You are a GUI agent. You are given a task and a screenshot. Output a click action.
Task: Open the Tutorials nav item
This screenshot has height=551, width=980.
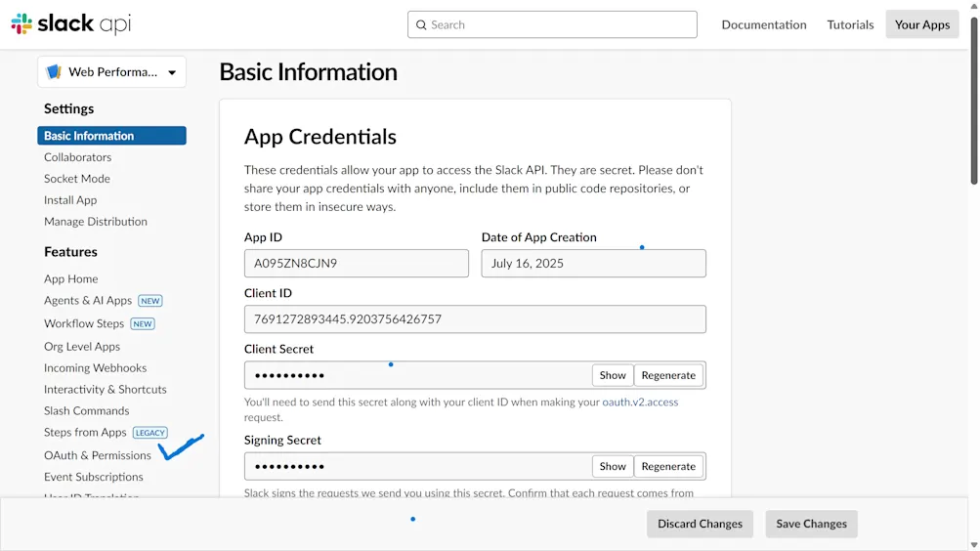click(x=850, y=24)
